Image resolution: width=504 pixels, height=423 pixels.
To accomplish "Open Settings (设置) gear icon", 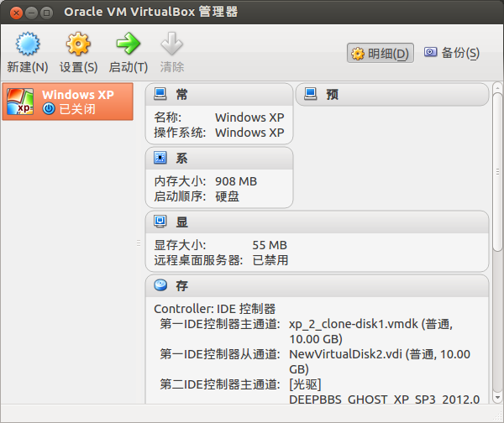I will 78,44.
